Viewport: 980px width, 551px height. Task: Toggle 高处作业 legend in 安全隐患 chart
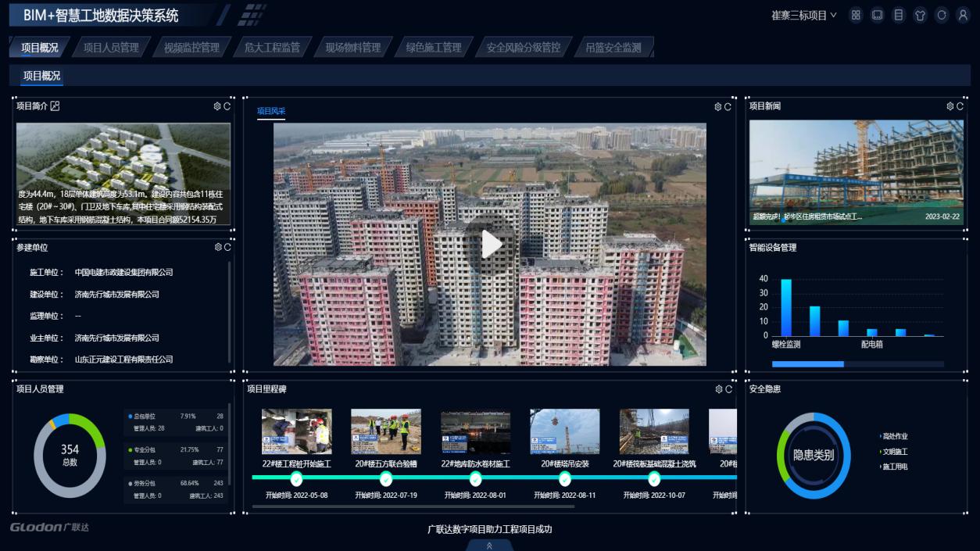(x=894, y=436)
